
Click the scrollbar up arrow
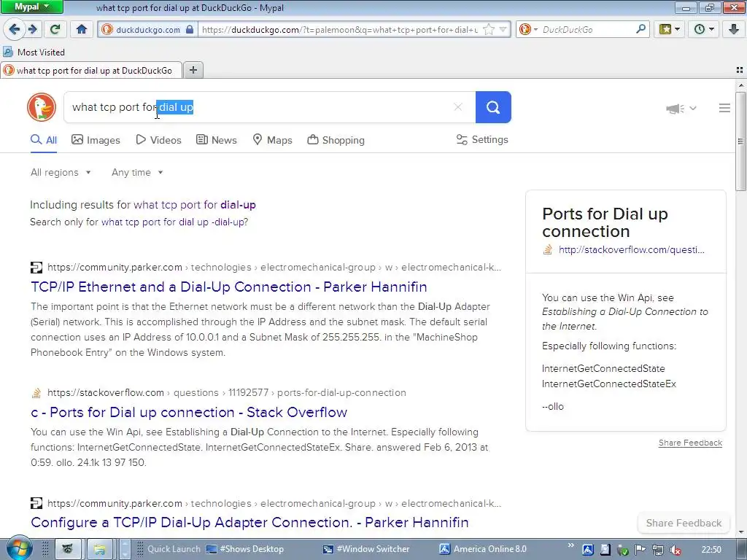pyautogui.click(x=741, y=85)
